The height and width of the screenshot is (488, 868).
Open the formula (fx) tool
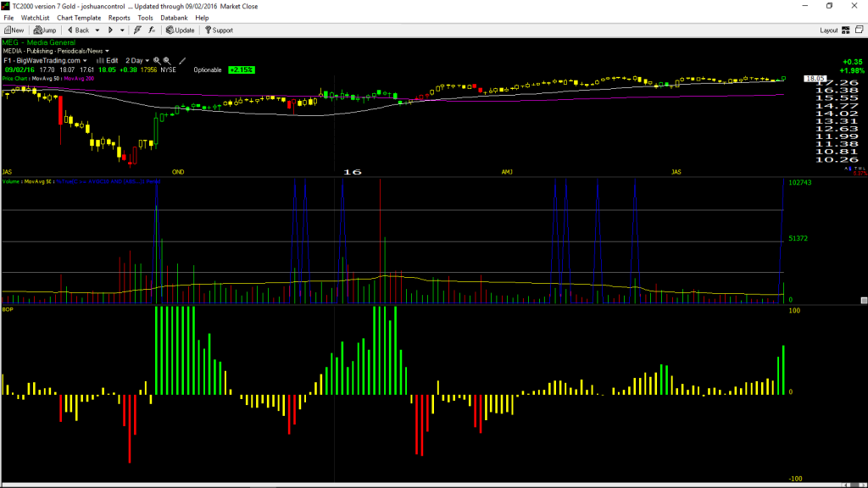(x=152, y=30)
